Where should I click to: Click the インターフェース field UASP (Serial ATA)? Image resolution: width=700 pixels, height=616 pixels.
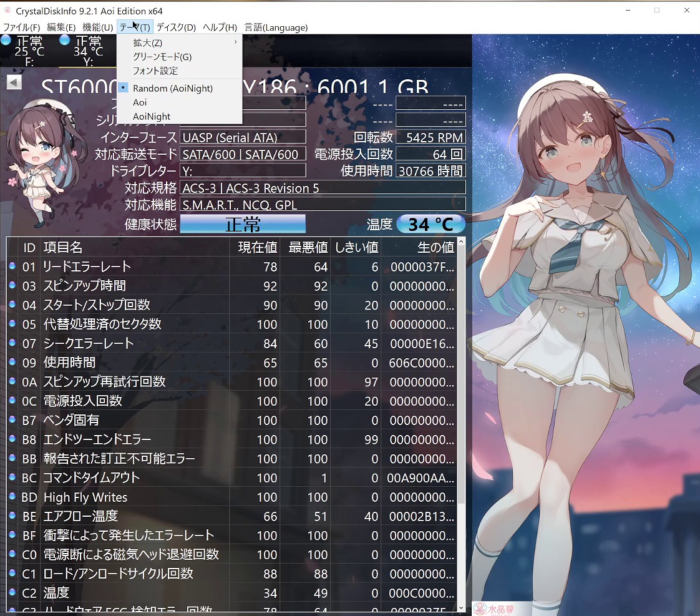click(x=243, y=137)
